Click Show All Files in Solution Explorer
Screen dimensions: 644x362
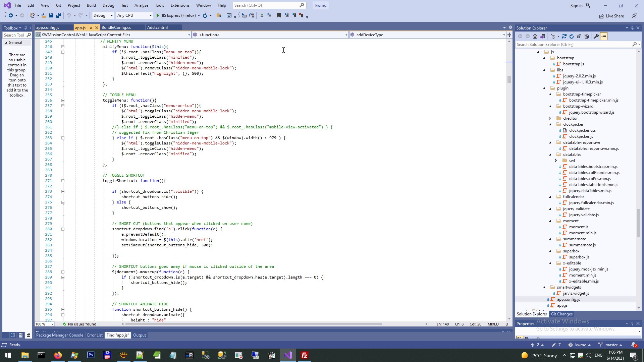pos(586,36)
